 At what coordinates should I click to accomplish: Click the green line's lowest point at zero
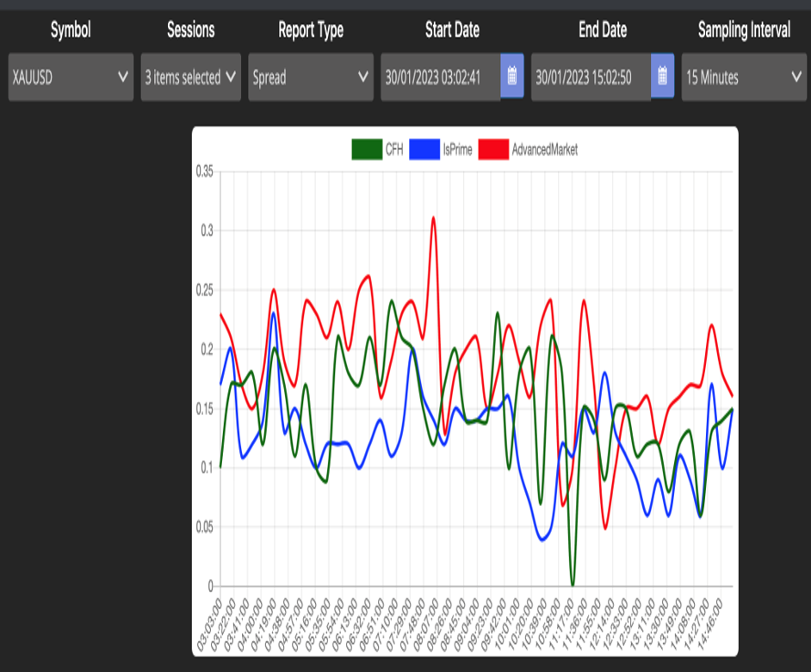coord(573,585)
